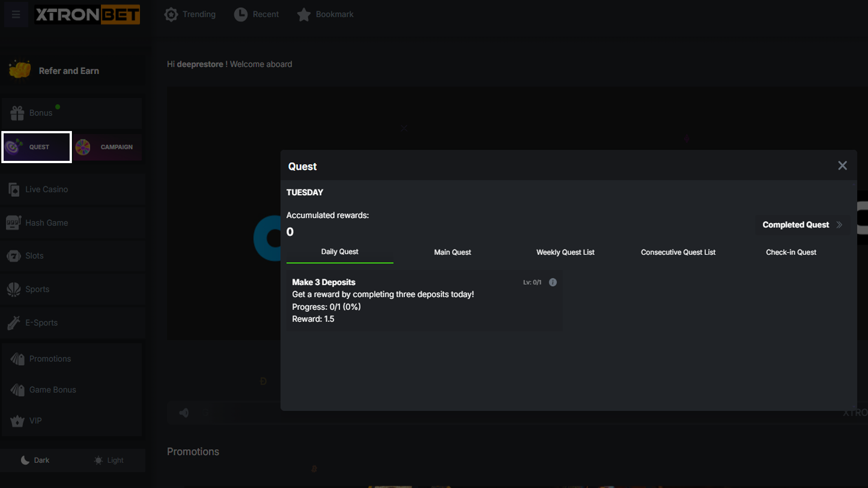Click the Trending gear icon

coord(171,14)
